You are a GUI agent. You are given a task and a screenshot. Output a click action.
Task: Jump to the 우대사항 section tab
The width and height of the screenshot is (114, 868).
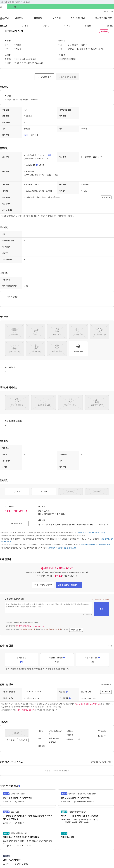coord(46,26)
